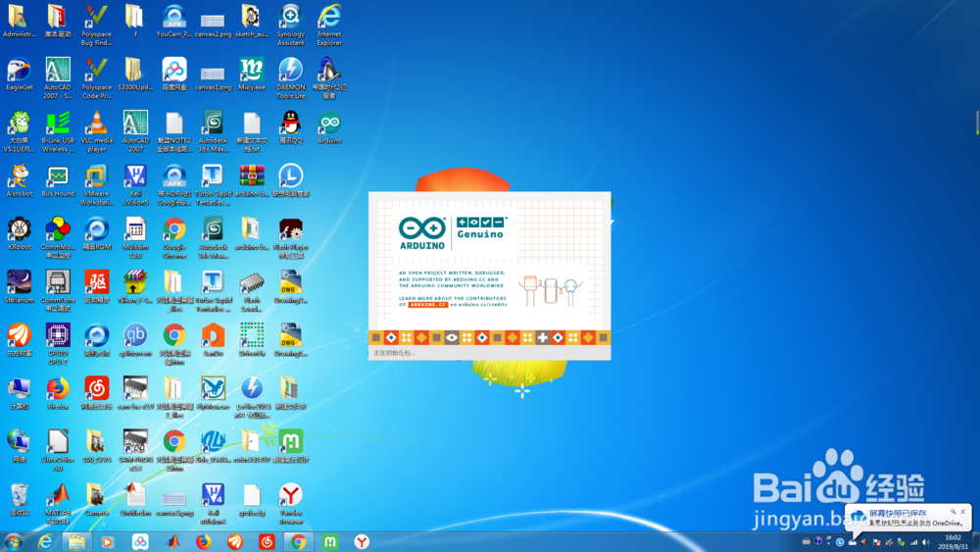Select the qBittorrent desktop icon
Image resolution: width=980 pixels, height=552 pixels.
pos(135,340)
